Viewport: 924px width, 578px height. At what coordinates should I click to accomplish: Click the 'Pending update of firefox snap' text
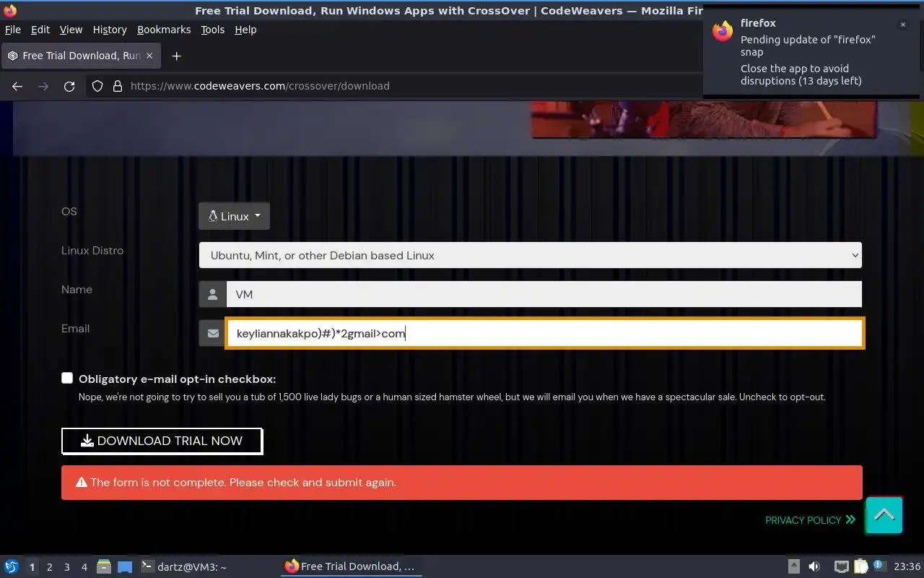point(808,46)
